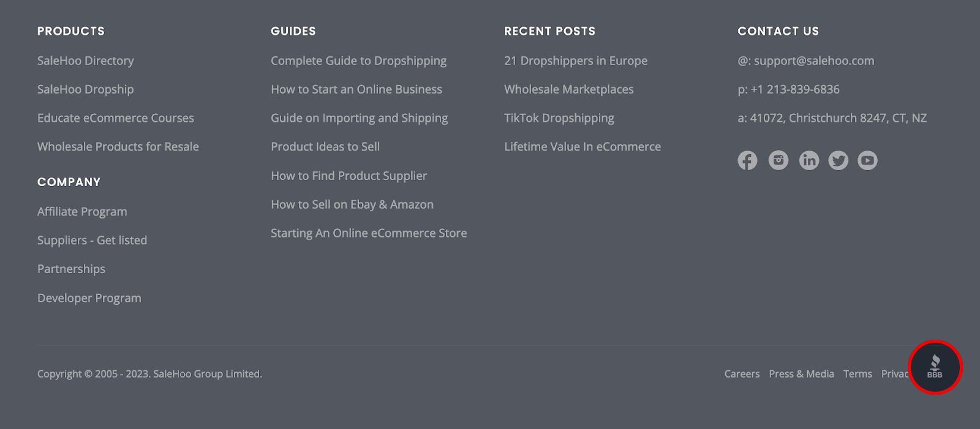Open the Facebook social icon
This screenshot has height=429, width=980.
pyautogui.click(x=747, y=160)
